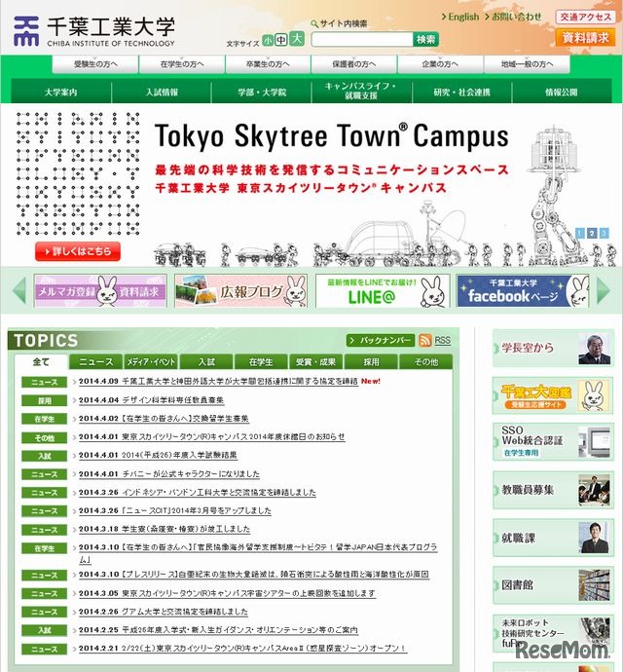Viewport: 623px width, 672px height.
Task: Open the 2014.4.04 デザイン科学科専任教員募集 item
Action: [151, 400]
